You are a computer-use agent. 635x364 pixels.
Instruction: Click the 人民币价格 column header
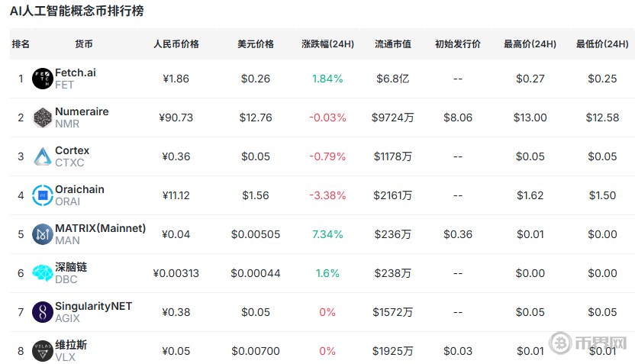click(176, 44)
